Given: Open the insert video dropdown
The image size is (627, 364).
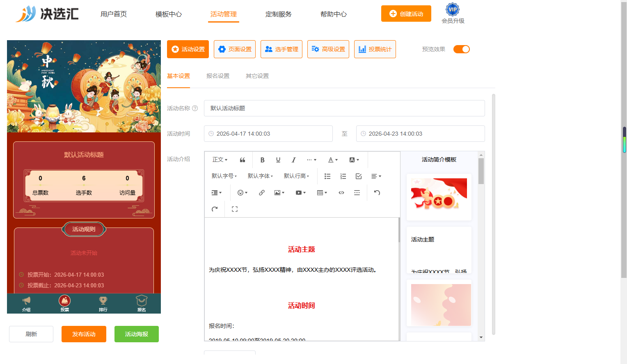Looking at the screenshot, I should point(301,193).
